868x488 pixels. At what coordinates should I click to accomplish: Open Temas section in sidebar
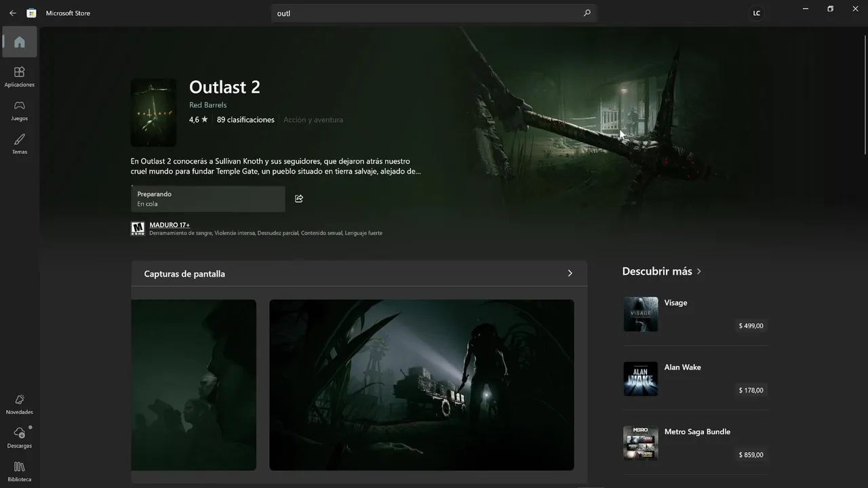click(x=20, y=144)
